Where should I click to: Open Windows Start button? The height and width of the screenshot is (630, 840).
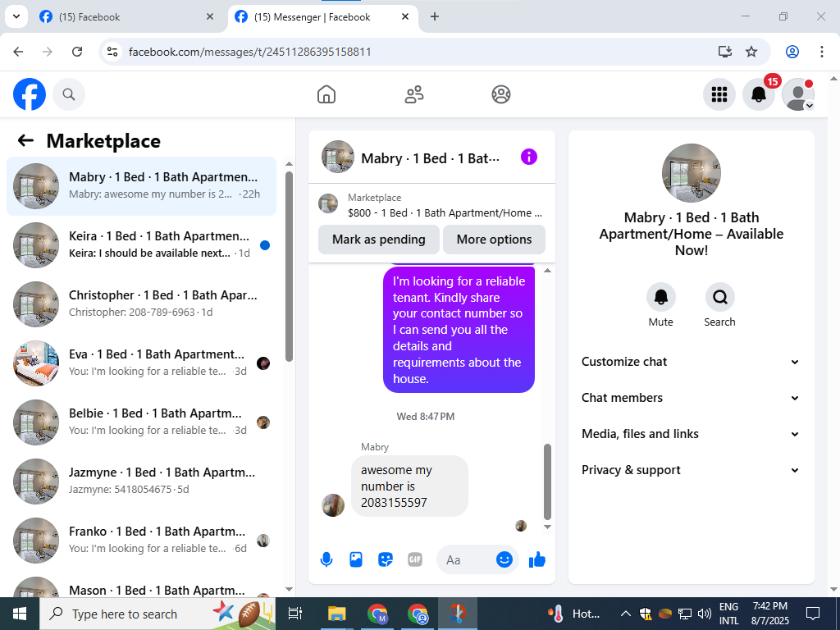coord(20,614)
